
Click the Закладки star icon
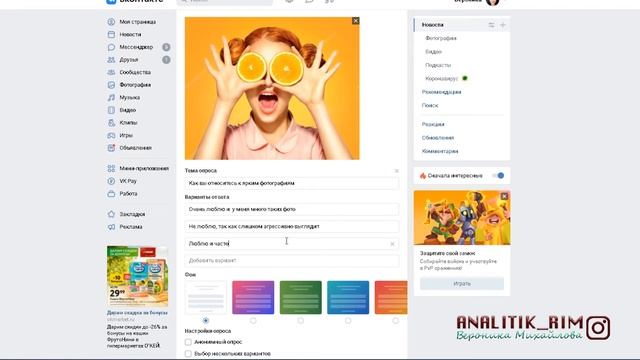111,214
